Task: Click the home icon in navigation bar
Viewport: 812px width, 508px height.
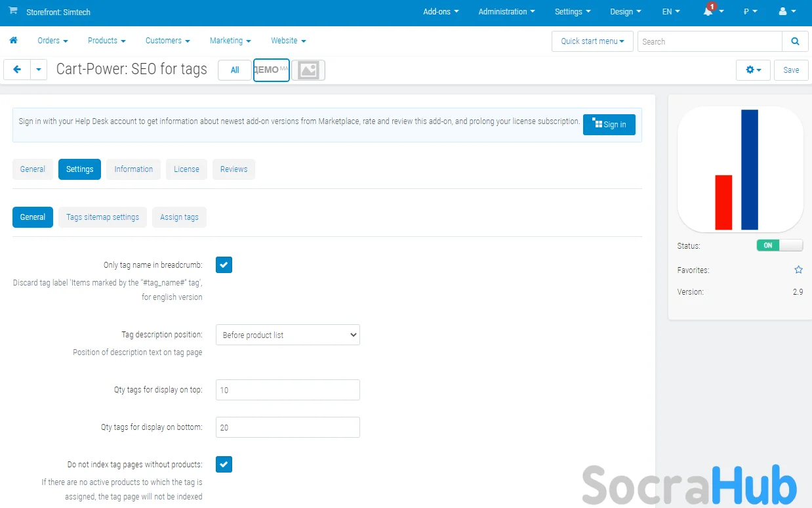Action: 13,41
